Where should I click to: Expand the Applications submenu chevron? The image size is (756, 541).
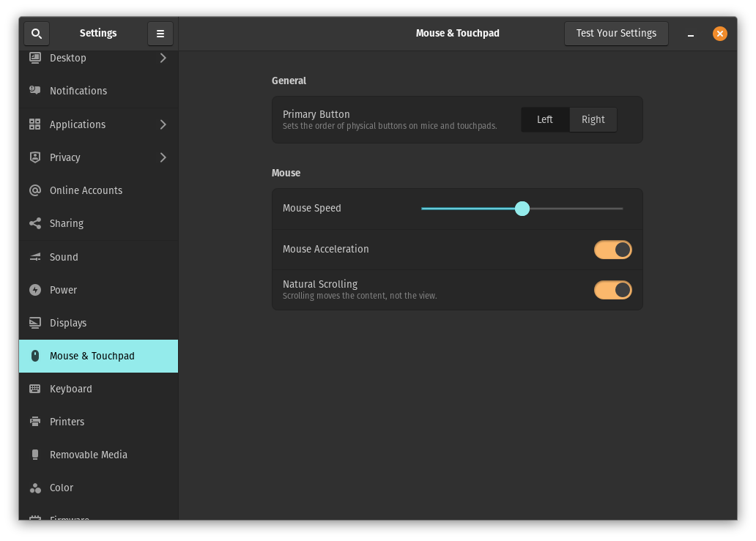163,124
